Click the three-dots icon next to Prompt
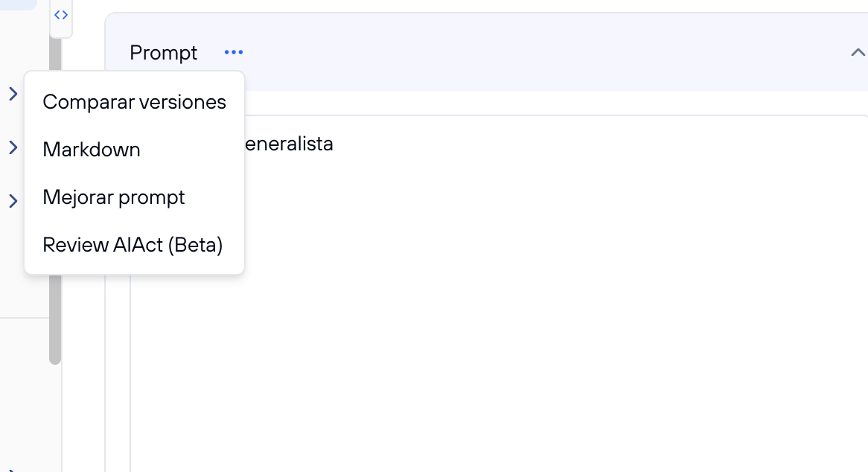This screenshot has height=472, width=868. 233,52
